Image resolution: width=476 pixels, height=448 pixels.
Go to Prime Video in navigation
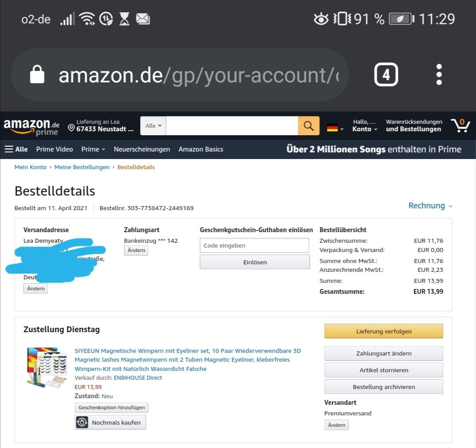tap(54, 149)
